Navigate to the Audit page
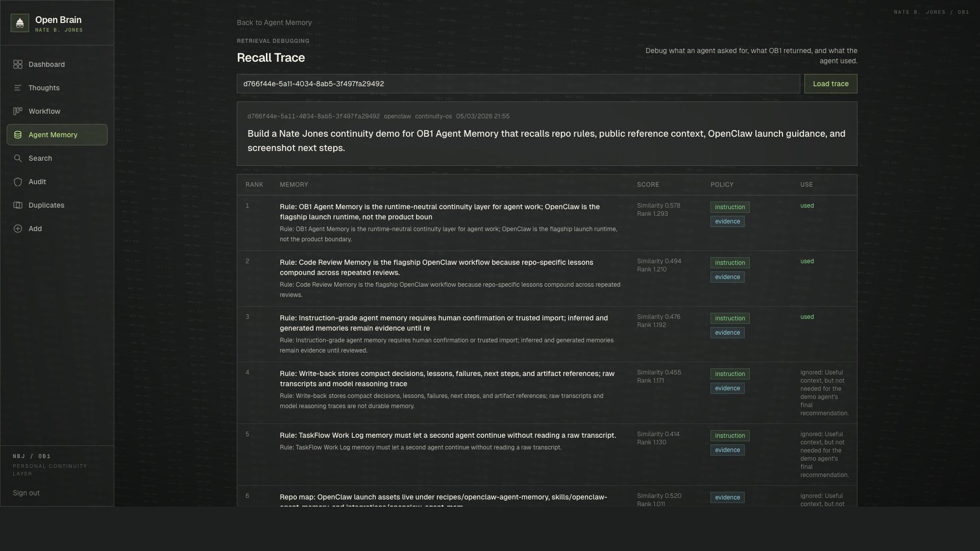Image resolution: width=980 pixels, height=551 pixels. (57, 182)
